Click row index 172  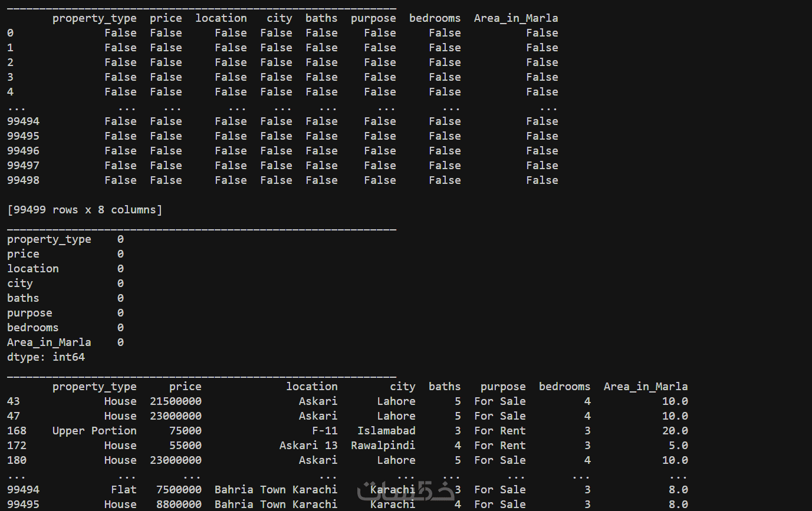point(17,446)
